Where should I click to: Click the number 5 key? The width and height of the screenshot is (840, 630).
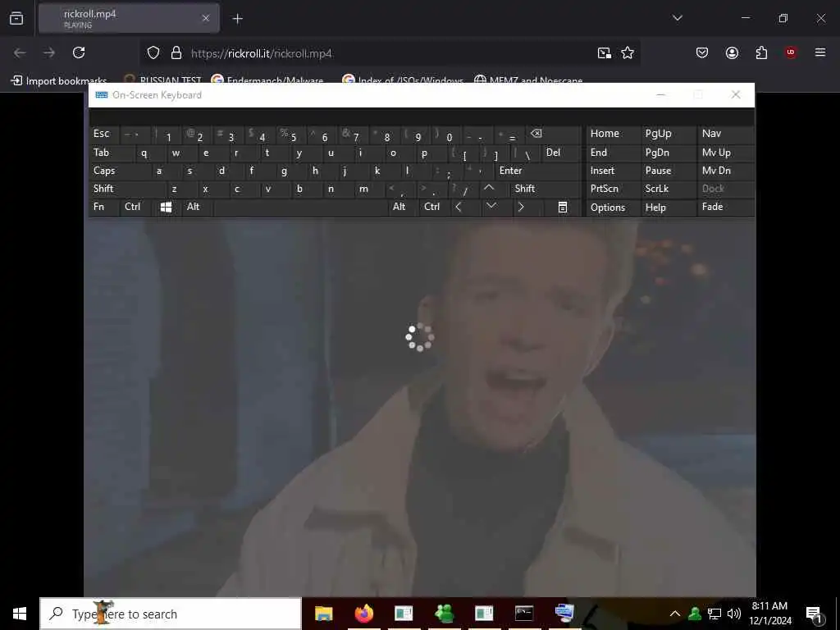pyautogui.click(x=292, y=135)
